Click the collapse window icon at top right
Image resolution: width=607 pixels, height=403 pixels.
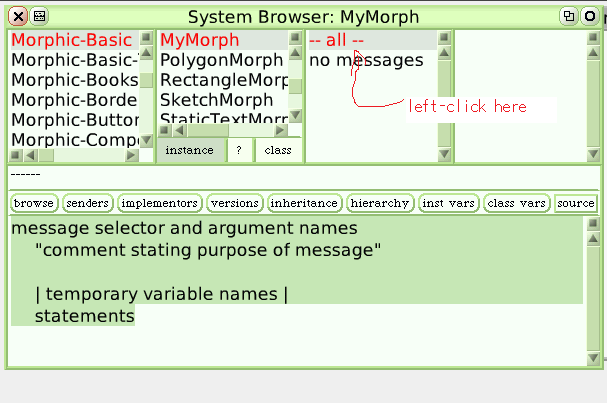click(x=589, y=16)
